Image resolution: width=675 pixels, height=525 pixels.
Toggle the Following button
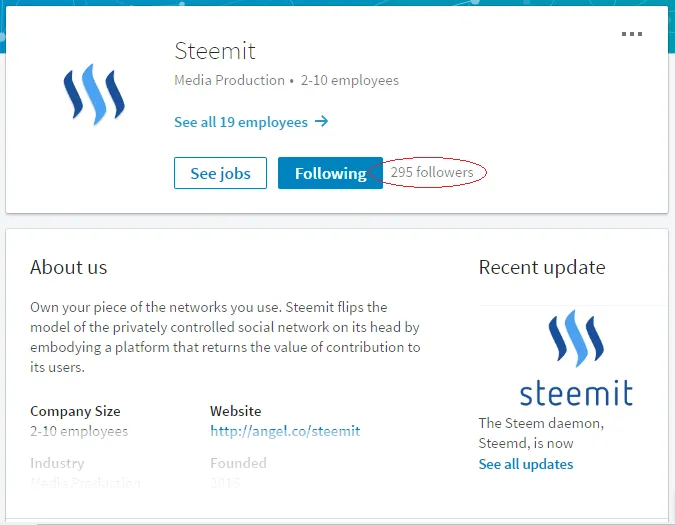click(330, 173)
